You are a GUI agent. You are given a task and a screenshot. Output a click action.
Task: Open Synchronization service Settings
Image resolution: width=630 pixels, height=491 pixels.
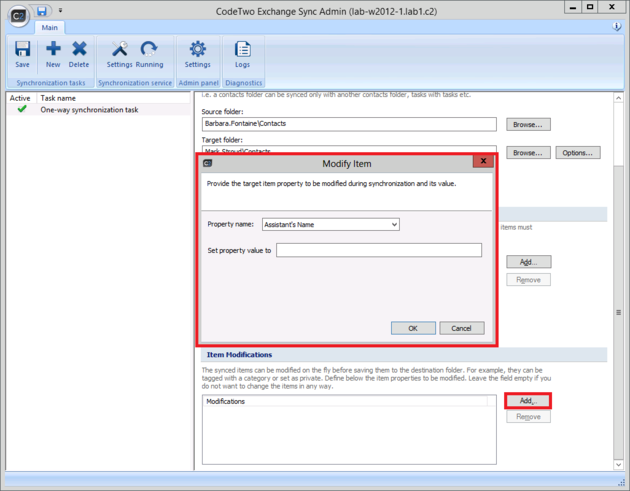tap(119, 54)
